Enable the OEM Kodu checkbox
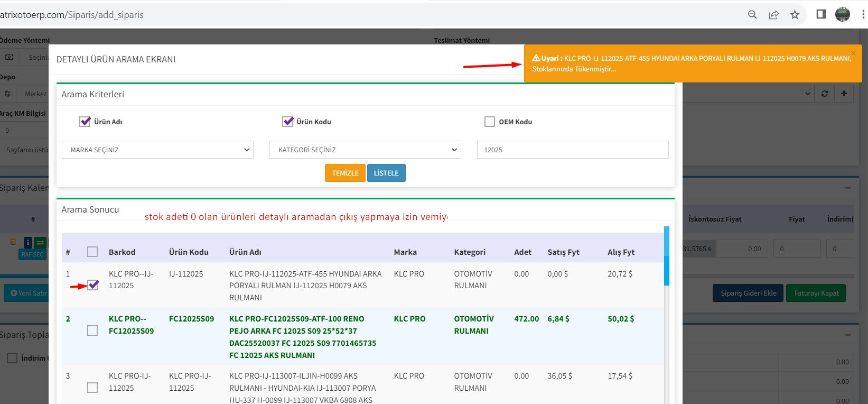Image resolution: width=868 pixels, height=404 pixels. coord(490,122)
